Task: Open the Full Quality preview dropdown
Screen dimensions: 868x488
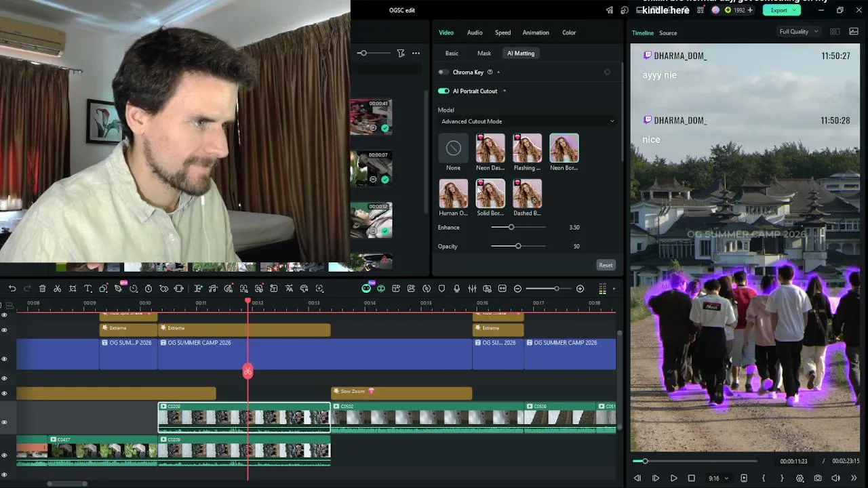Action: coord(799,32)
